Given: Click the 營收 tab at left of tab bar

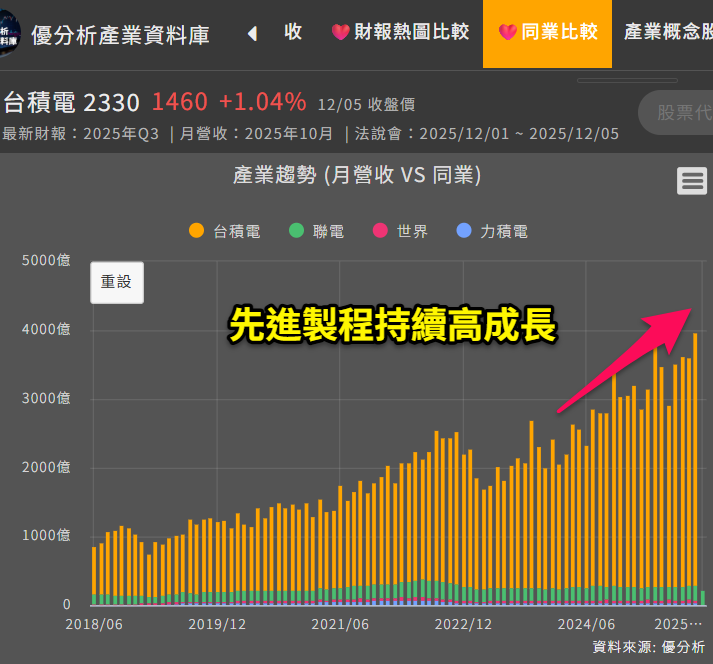Looking at the screenshot, I should (x=292, y=32).
